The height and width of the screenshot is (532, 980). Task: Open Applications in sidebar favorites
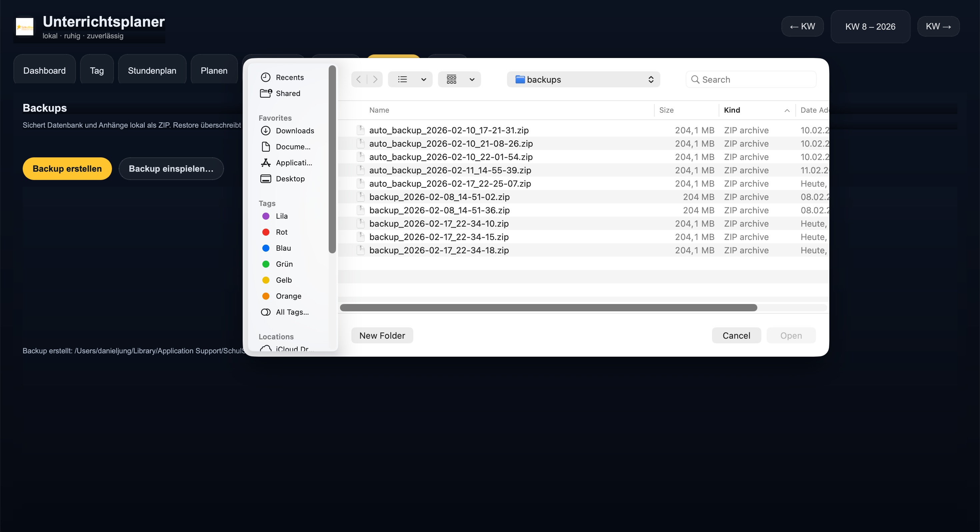tap(293, 162)
